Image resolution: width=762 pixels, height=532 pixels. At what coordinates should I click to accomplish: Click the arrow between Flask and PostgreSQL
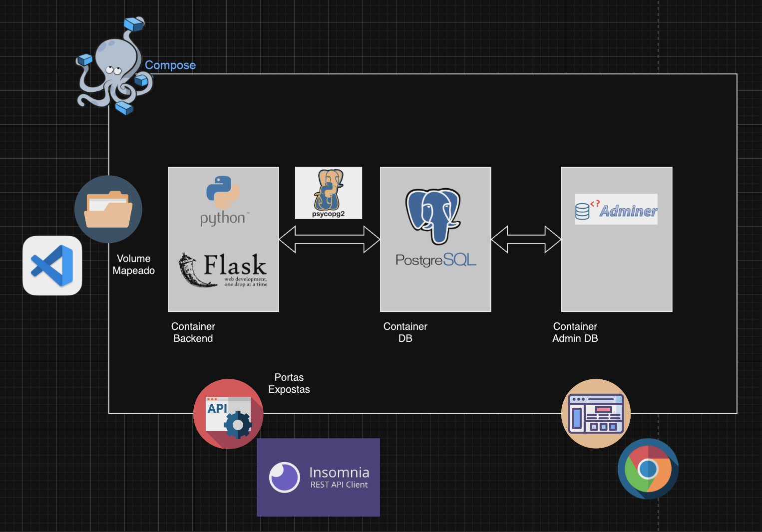[x=330, y=239]
